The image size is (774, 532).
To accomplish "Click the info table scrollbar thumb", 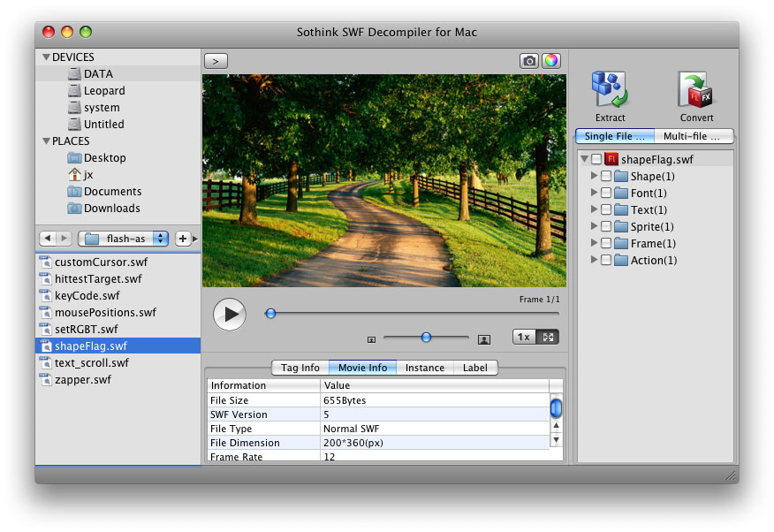I will click(x=556, y=407).
